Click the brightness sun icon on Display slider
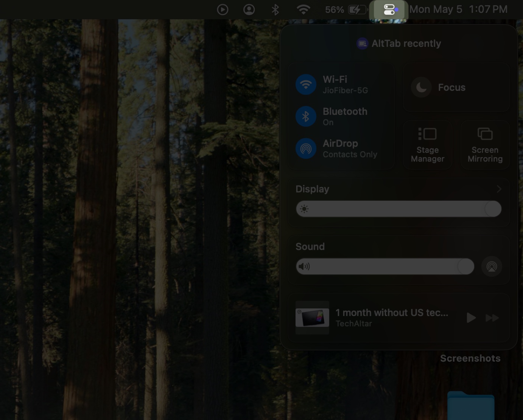 tap(304, 209)
